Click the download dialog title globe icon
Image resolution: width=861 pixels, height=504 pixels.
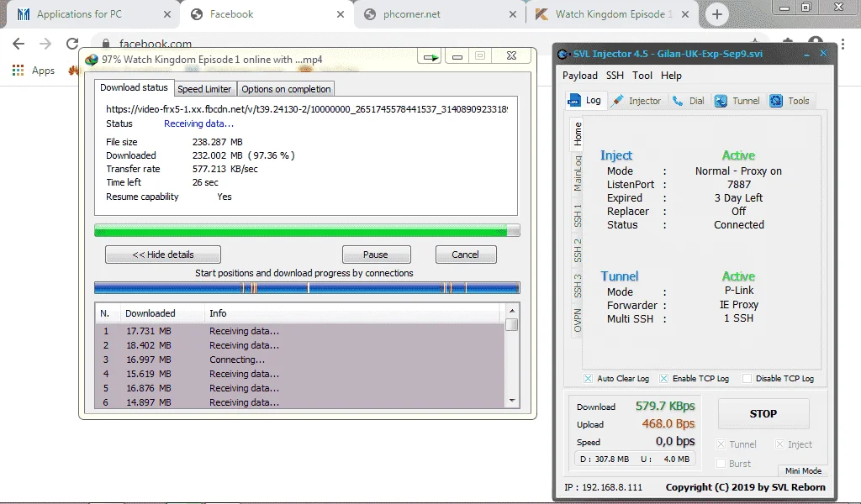(92, 60)
